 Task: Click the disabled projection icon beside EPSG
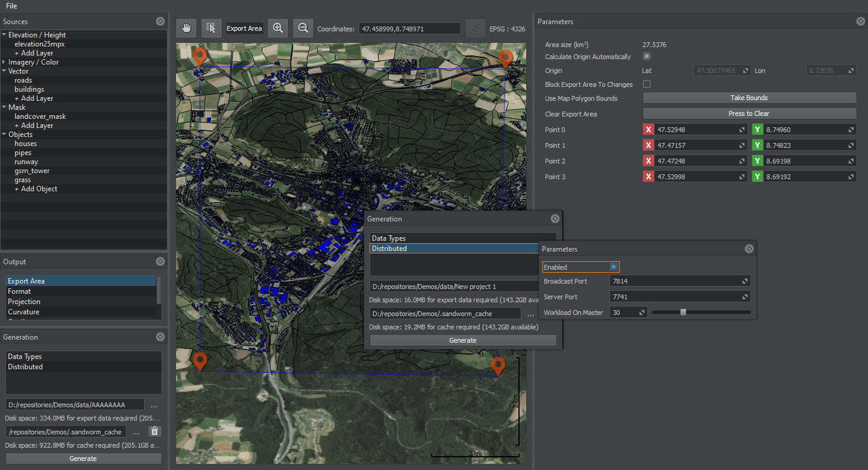click(476, 28)
